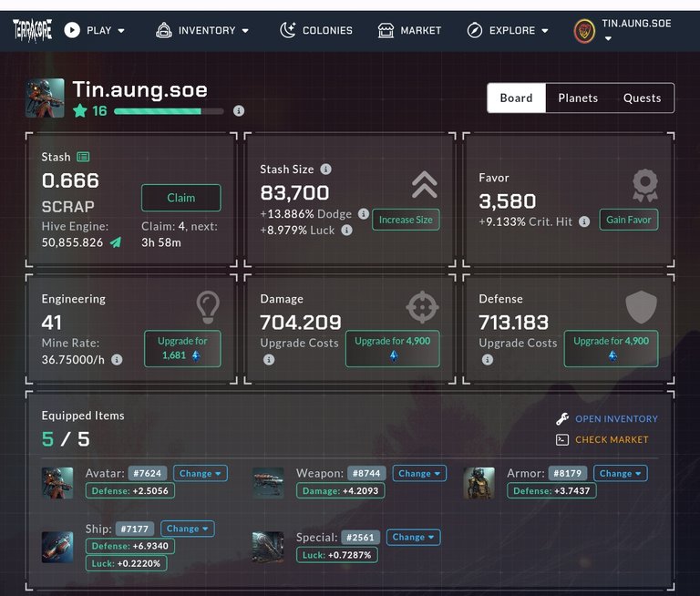Click the Terracore logo
This screenshot has height=596, width=700.
pos(32,30)
